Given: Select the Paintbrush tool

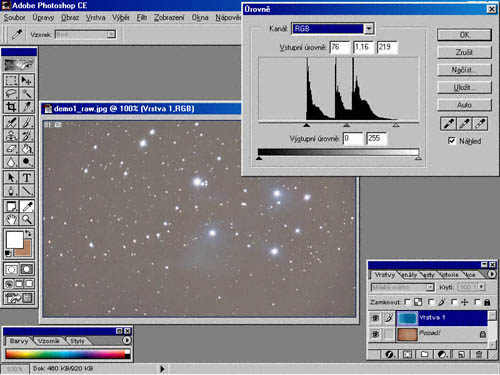Looking at the screenshot, I should click(x=27, y=122).
